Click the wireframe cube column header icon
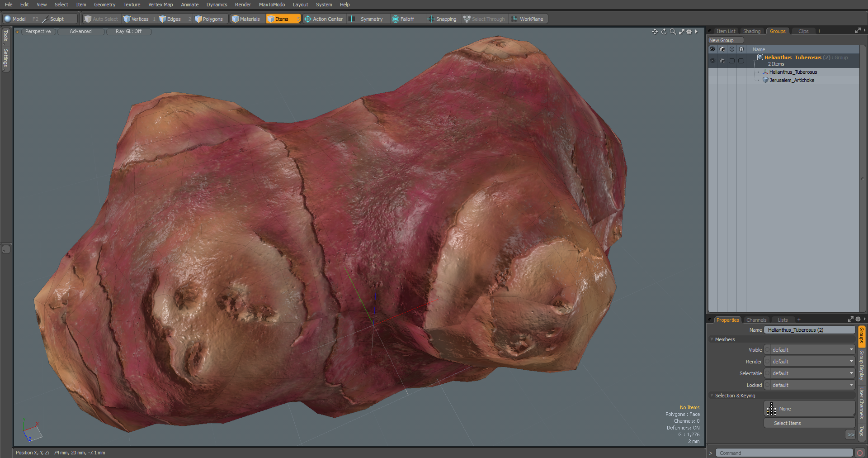This screenshot has width=868, height=458. click(731, 49)
